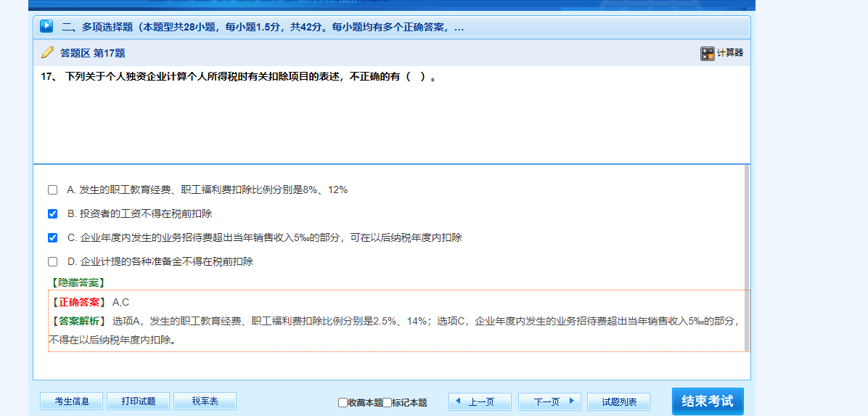Tick the 标记本题 checkbox
The image size is (868, 416).
tap(387, 403)
